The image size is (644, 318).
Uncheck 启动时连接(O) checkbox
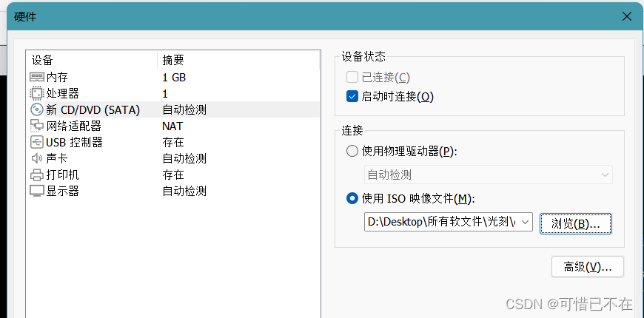[x=352, y=96]
